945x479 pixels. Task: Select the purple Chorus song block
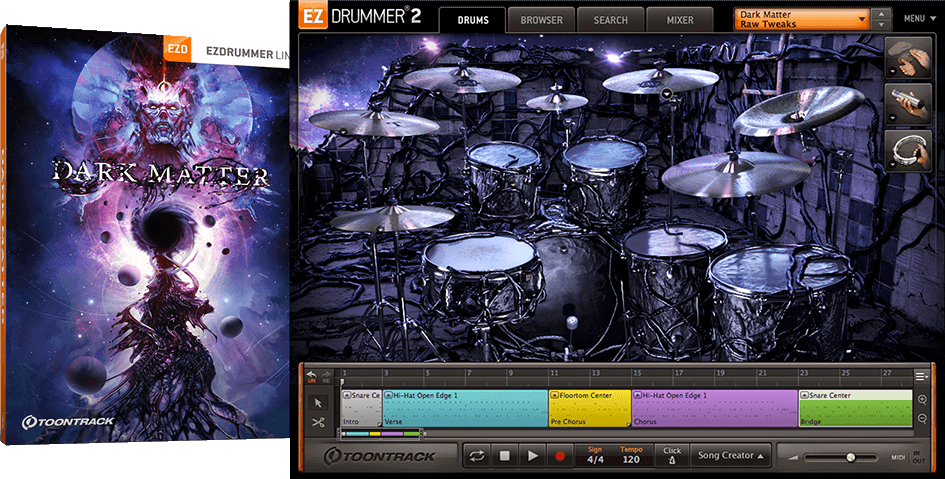(x=715, y=409)
